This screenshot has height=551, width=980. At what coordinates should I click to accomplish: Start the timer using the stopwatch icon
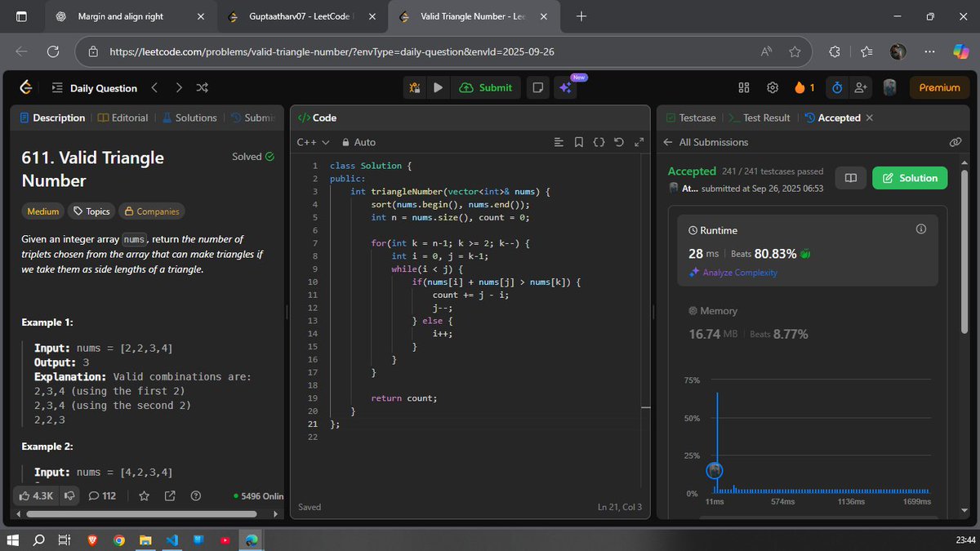point(837,87)
